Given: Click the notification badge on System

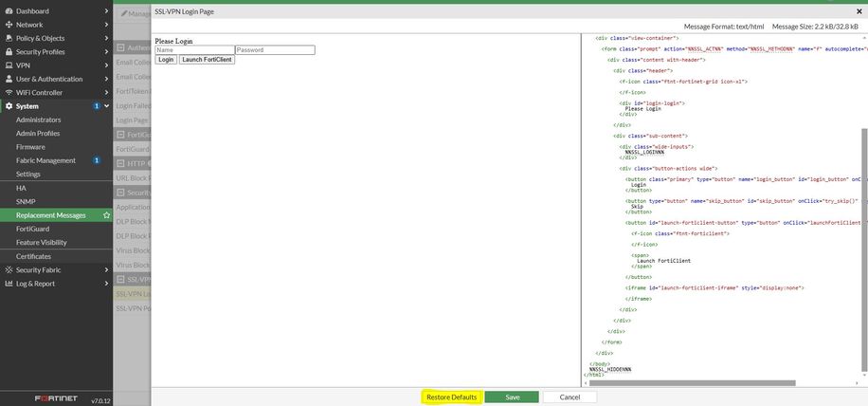Looking at the screenshot, I should pyautogui.click(x=97, y=106).
